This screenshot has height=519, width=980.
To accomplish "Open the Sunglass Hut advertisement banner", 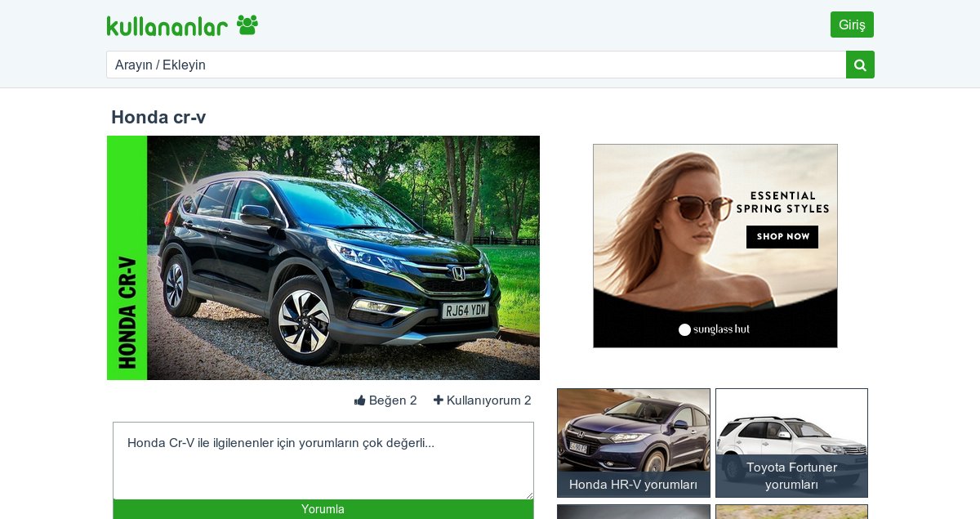I will point(715,246).
